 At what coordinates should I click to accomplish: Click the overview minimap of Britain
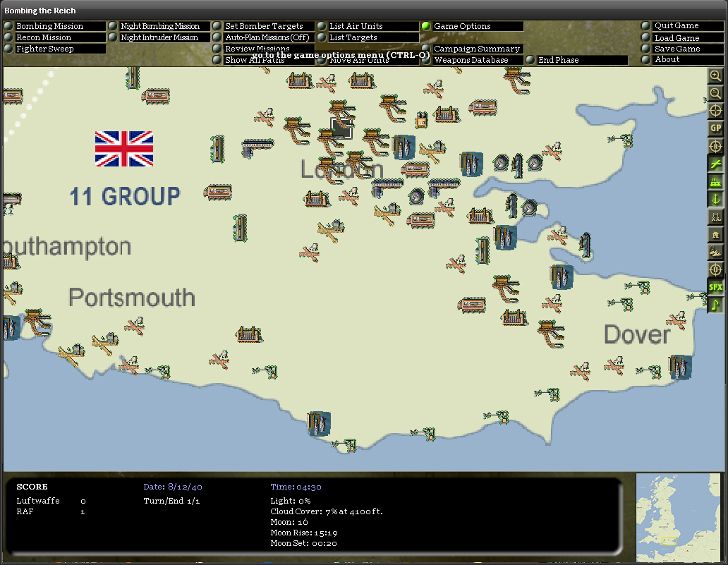pyautogui.click(x=678, y=517)
